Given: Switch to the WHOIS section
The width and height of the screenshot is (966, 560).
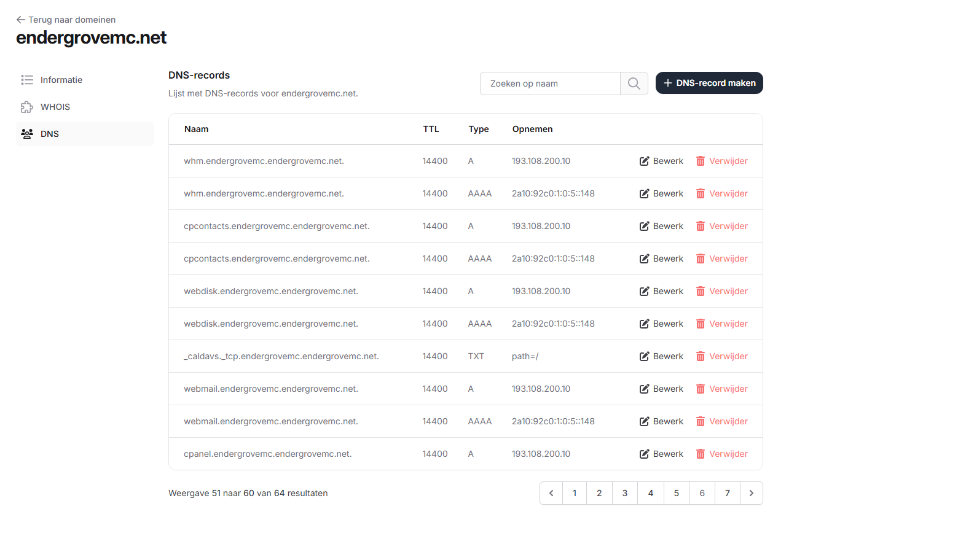Looking at the screenshot, I should [x=55, y=107].
